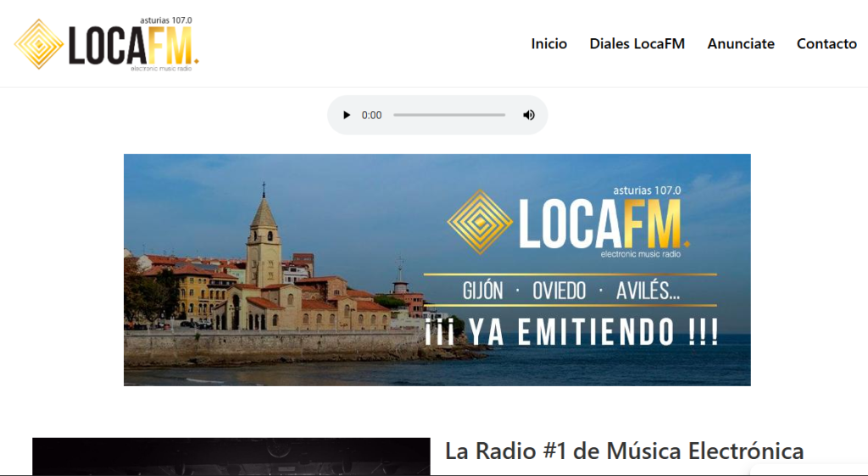Open the Contacto page
The width and height of the screenshot is (868, 476).
pyautogui.click(x=826, y=44)
